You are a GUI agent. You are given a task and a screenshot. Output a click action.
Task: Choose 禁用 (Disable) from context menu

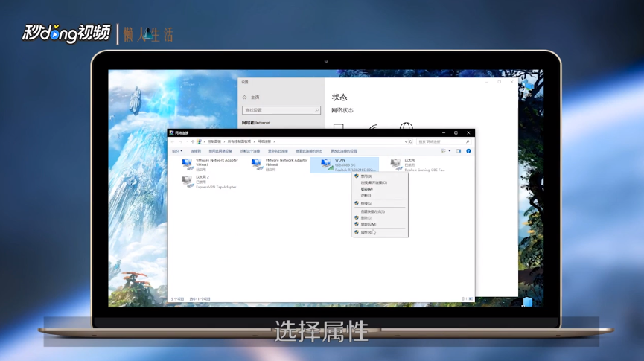coord(380,176)
